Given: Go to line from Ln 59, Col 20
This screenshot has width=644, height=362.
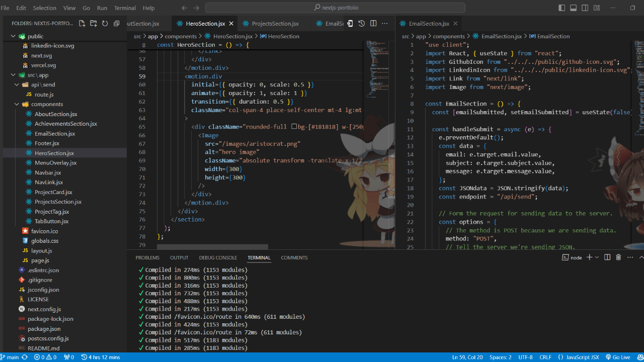Looking at the screenshot, I should tap(467, 357).
